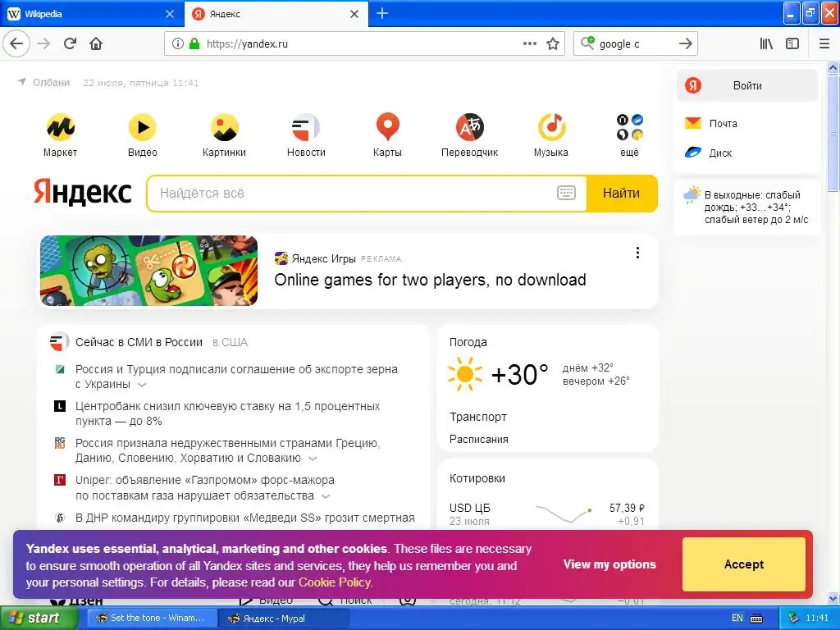Open the Погода weather heading
This screenshot has width=840, height=630.
pyautogui.click(x=468, y=342)
